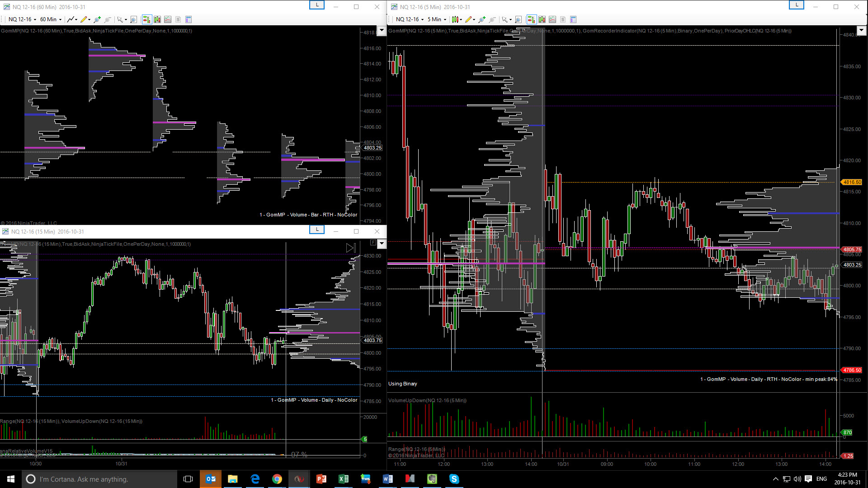
Task: Click the green 870 volume marker
Action: 847,432
